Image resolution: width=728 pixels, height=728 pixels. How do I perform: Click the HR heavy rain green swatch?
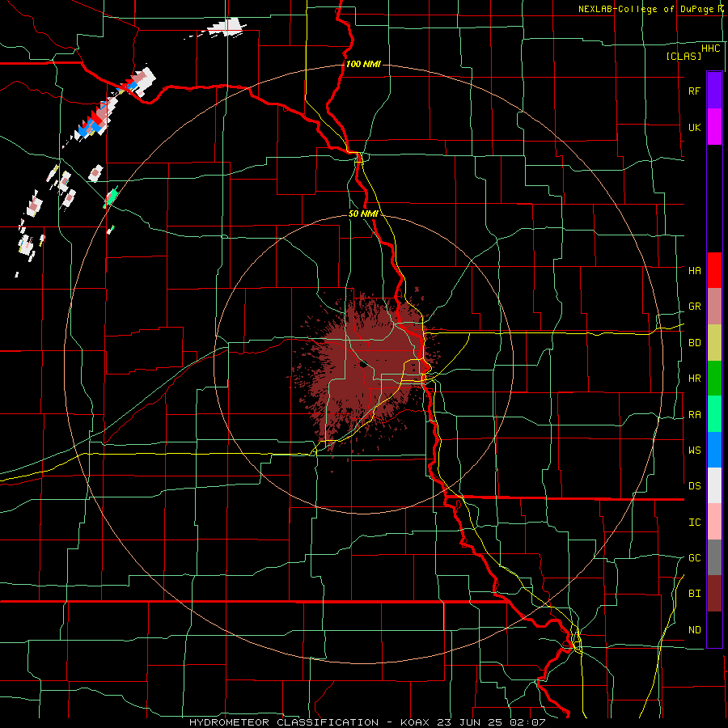coord(714,379)
